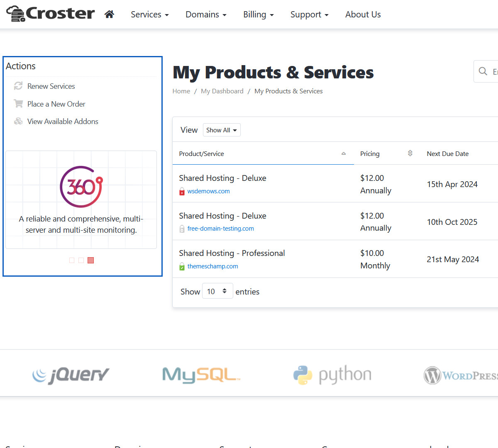Click the search magnifier icon

[483, 71]
